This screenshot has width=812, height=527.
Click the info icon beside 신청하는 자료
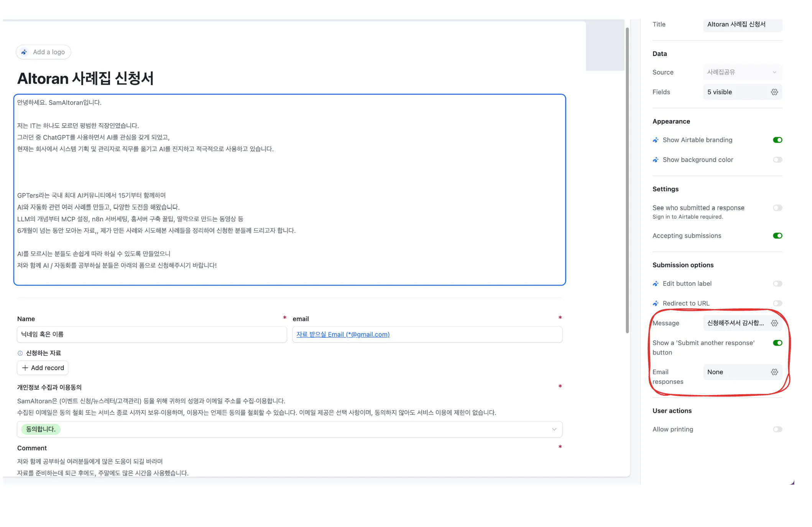click(x=20, y=353)
